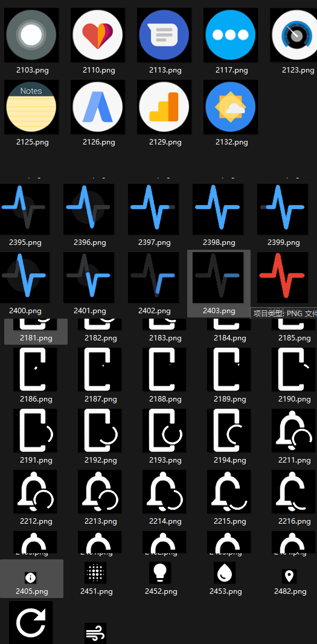
Task: Select the 2190.png phone outline thumbnail
Action: click(293, 369)
